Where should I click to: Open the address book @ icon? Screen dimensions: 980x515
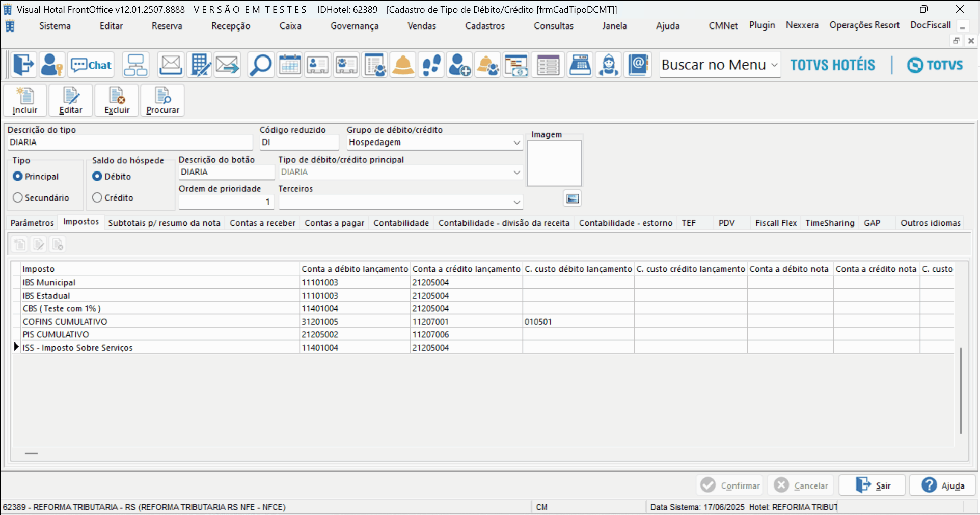pyautogui.click(x=638, y=65)
